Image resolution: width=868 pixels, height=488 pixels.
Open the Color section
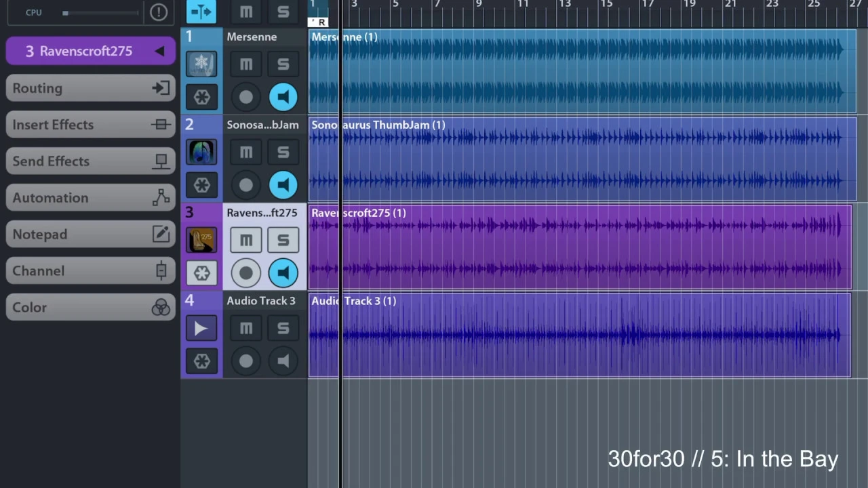point(90,308)
